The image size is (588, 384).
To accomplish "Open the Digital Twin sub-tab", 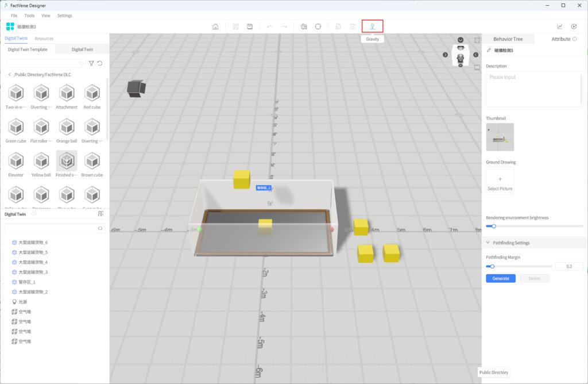I will [x=82, y=49].
